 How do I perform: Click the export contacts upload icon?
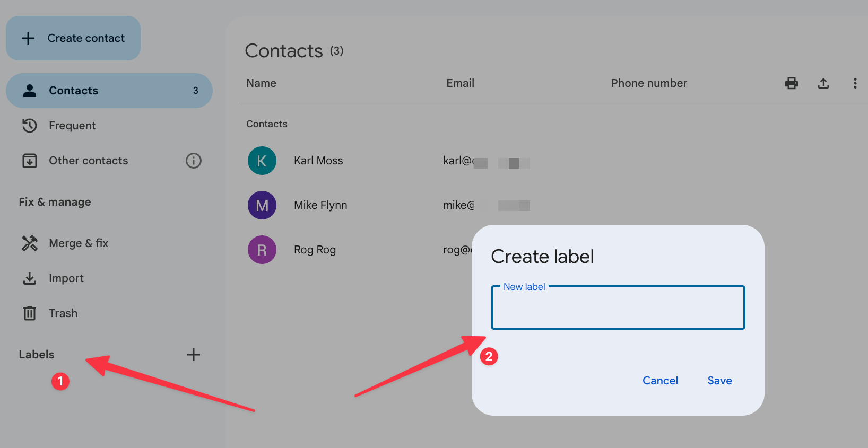click(x=823, y=83)
